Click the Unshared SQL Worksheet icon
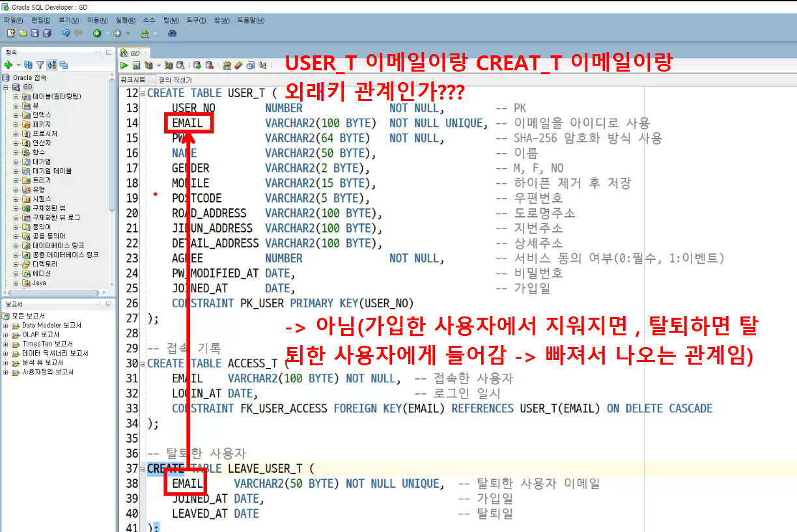Image resolution: width=797 pixels, height=532 pixels. click(227, 65)
